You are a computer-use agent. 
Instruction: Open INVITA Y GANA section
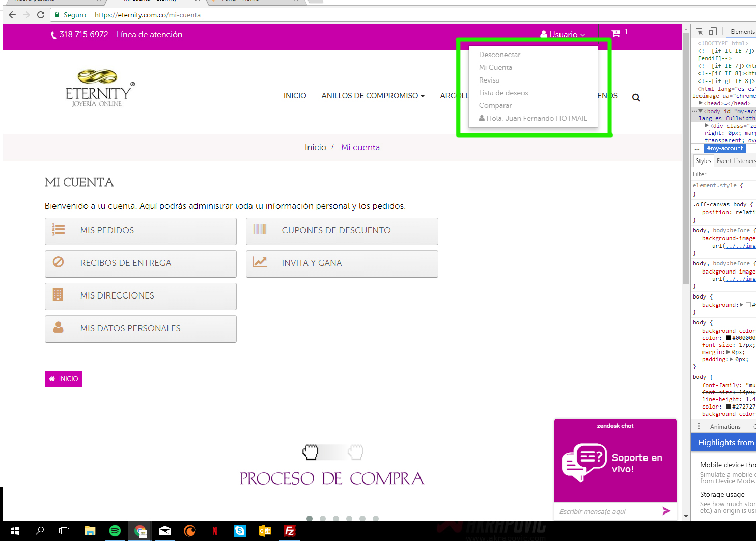click(342, 263)
